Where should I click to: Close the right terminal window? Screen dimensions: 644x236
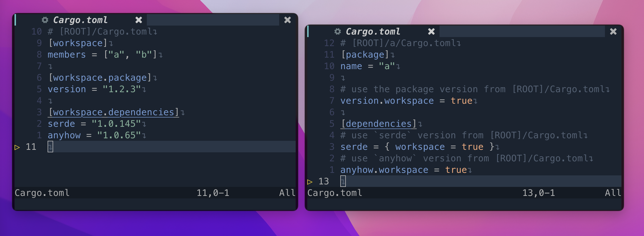(613, 32)
